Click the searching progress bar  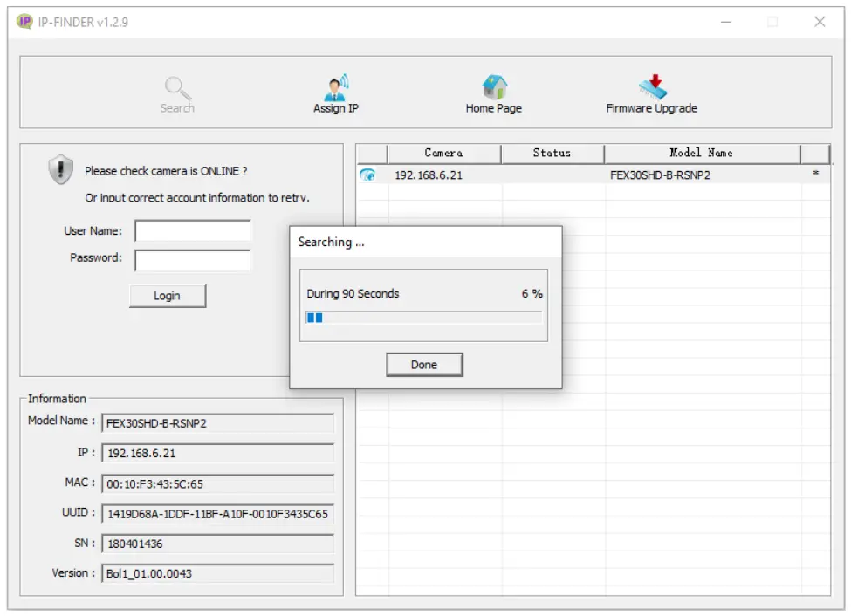click(x=423, y=318)
